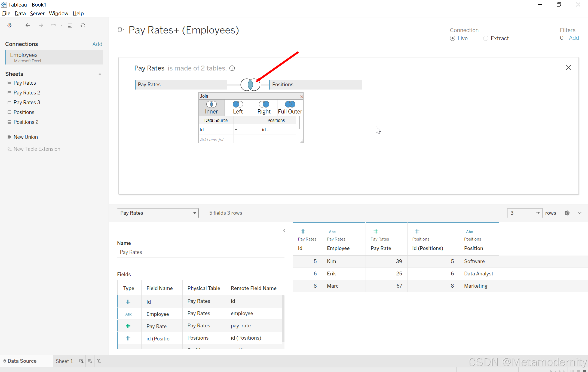Click the save icon in toolbar
Viewport: 588px width, 372px height.
[70, 25]
